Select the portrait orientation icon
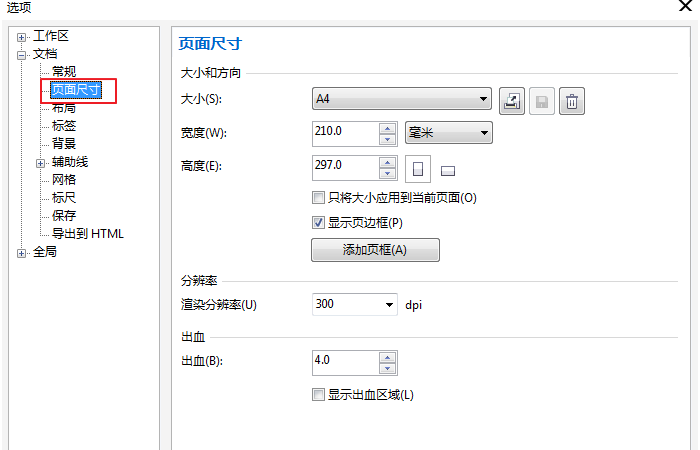700x450 pixels. tap(419, 167)
